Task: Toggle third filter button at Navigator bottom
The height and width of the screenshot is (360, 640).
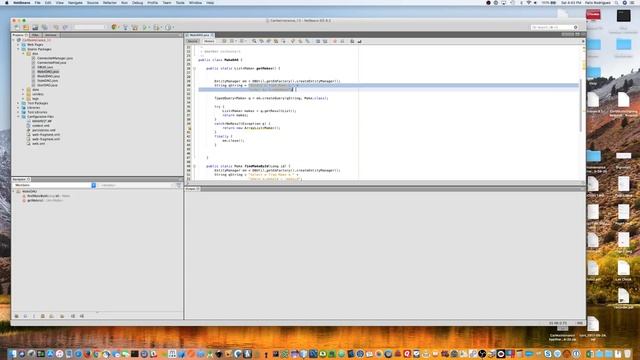Action: [x=34, y=316]
